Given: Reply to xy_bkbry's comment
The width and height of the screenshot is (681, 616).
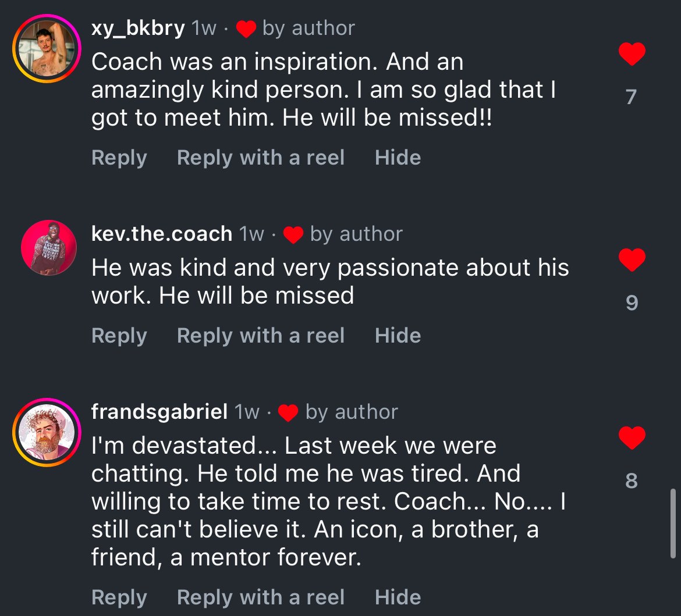Looking at the screenshot, I should 119,158.
